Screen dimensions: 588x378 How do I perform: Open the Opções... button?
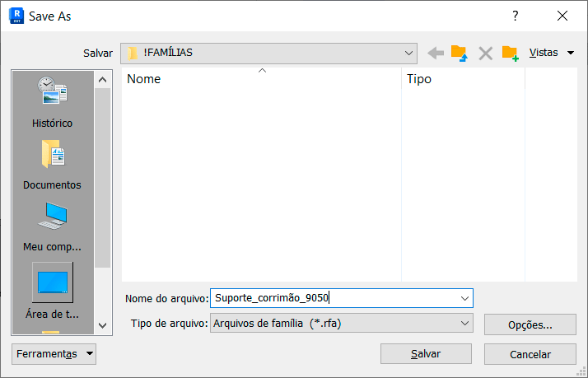coord(530,324)
